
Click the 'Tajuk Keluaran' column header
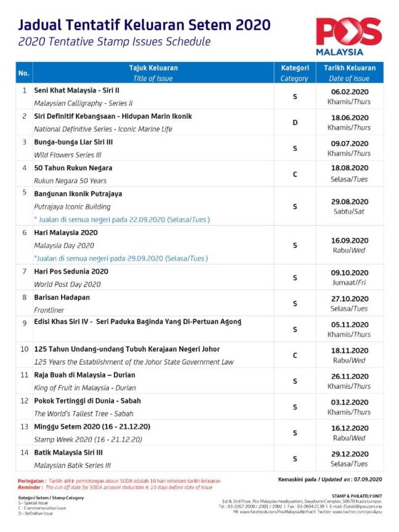pyautogui.click(x=153, y=68)
